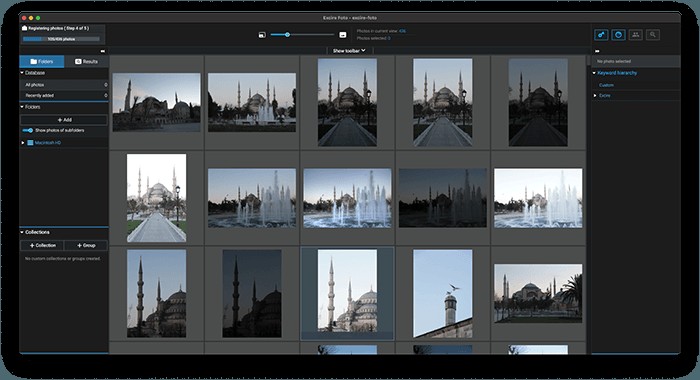The height and width of the screenshot is (380, 700).
Task: Collapse the Keyword hierarchy section
Action: (x=594, y=73)
